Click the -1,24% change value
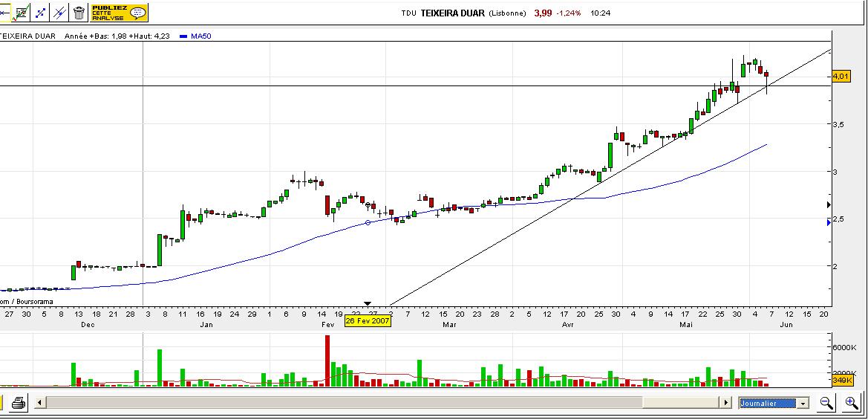This screenshot has height=420, width=868. coord(569,13)
